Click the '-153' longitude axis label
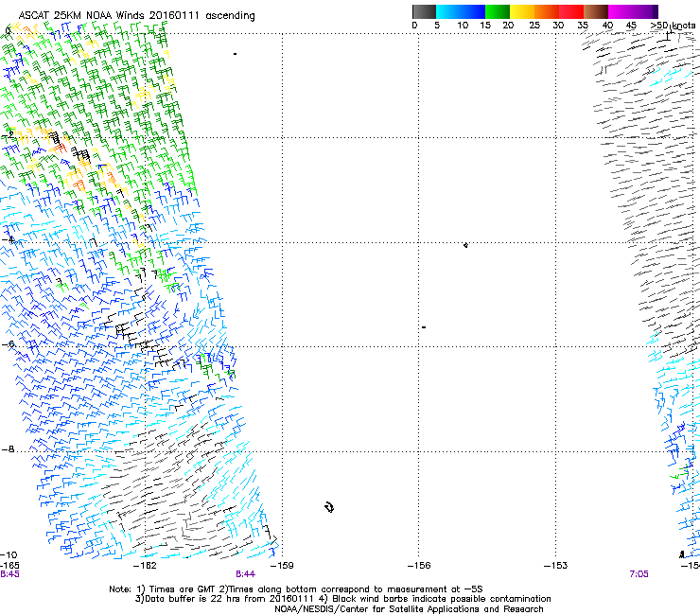This screenshot has width=700, height=615. coord(556,566)
